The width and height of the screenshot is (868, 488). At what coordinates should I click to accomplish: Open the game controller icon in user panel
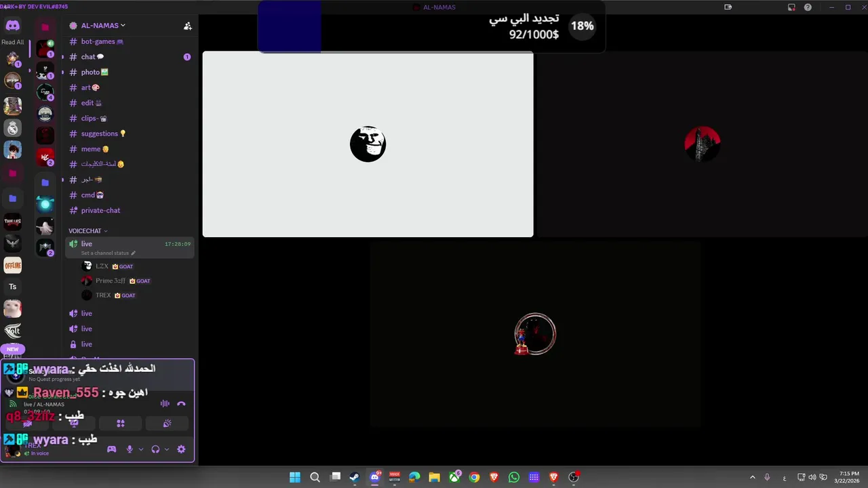coord(112,449)
